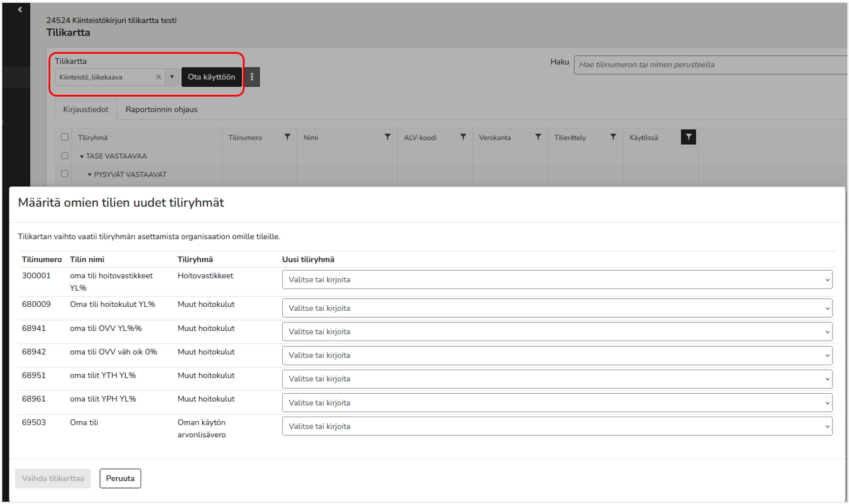Select account number 300001 in the dialog
This screenshot has height=504, width=849.
[36, 275]
